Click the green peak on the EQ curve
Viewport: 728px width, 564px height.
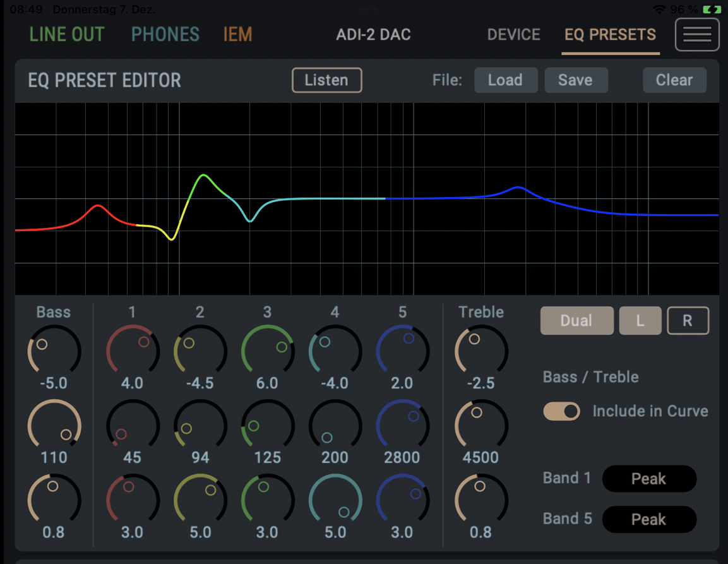tap(203, 175)
